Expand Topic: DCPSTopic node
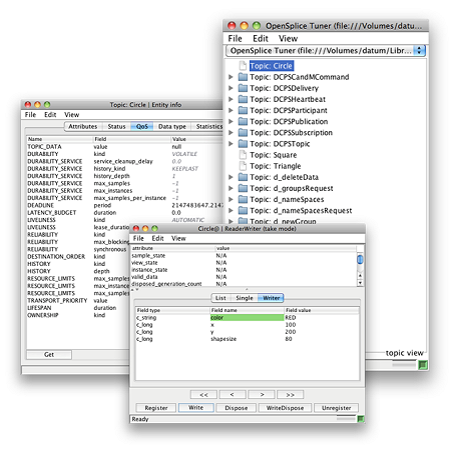 click(231, 144)
